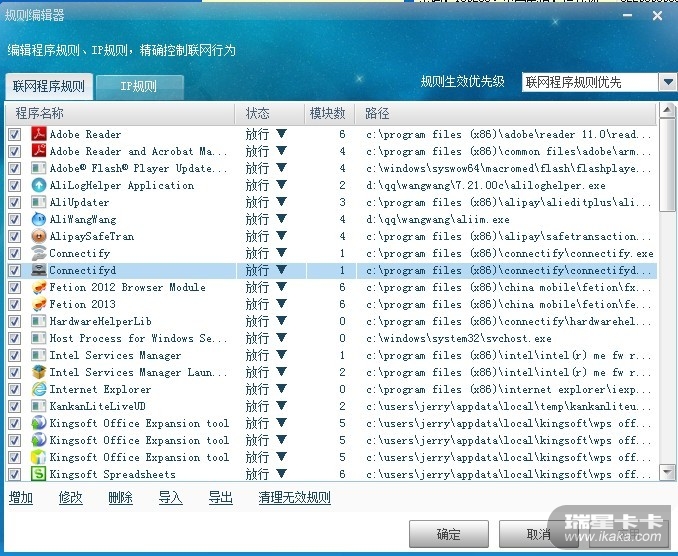Sort by 程序名称 column header
Image resolution: width=678 pixels, height=556 pixels.
click(120, 113)
